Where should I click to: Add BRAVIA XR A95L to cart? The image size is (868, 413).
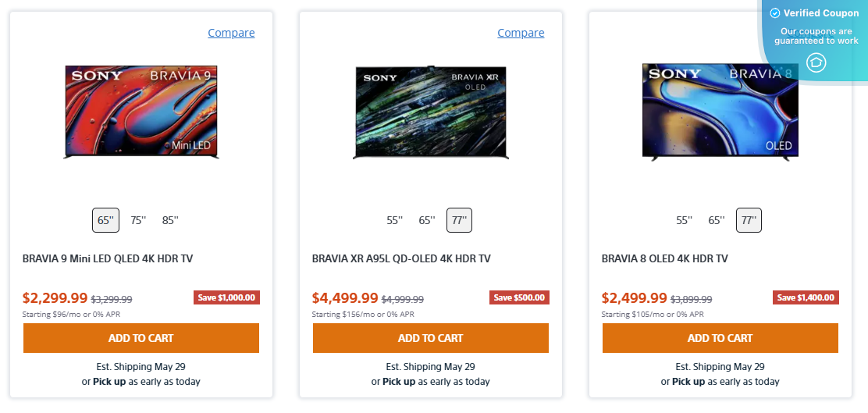431,338
